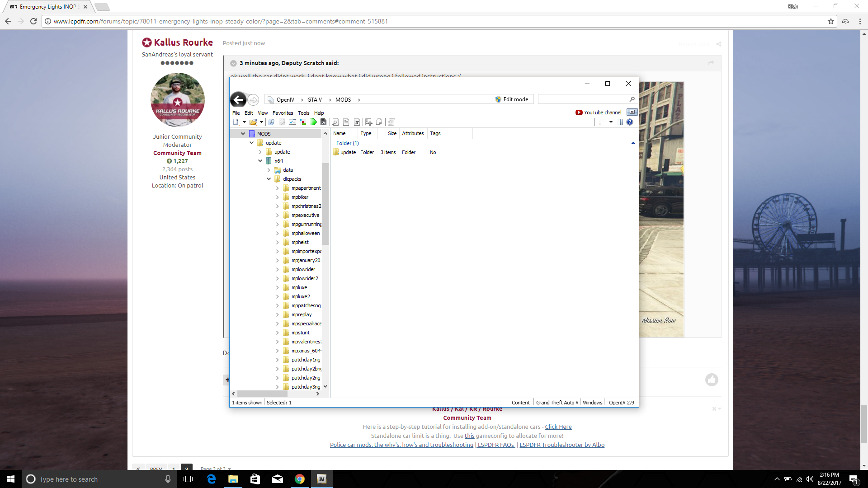
Task: Click the package installer toolbar icon
Action: 323,122
